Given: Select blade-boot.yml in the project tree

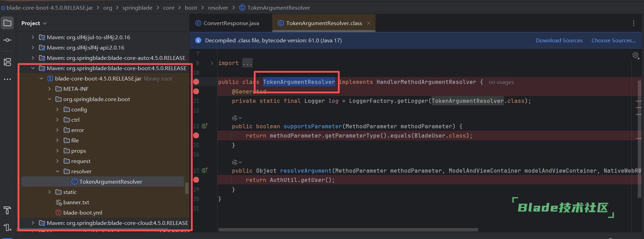Looking at the screenshot, I should [x=83, y=213].
